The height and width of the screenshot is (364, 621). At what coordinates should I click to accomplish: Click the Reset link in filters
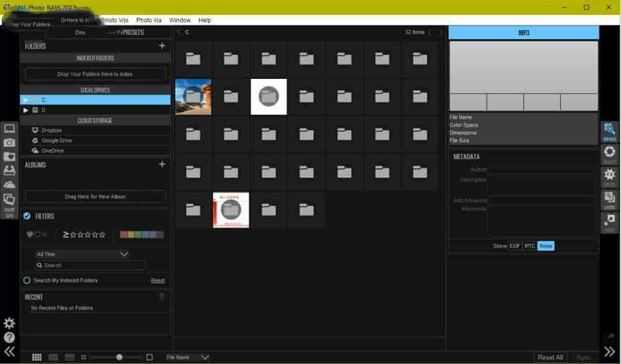pos(158,280)
